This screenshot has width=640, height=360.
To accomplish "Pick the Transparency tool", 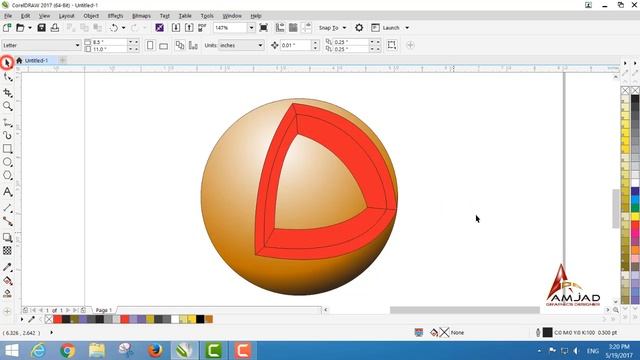I will click(x=7, y=251).
